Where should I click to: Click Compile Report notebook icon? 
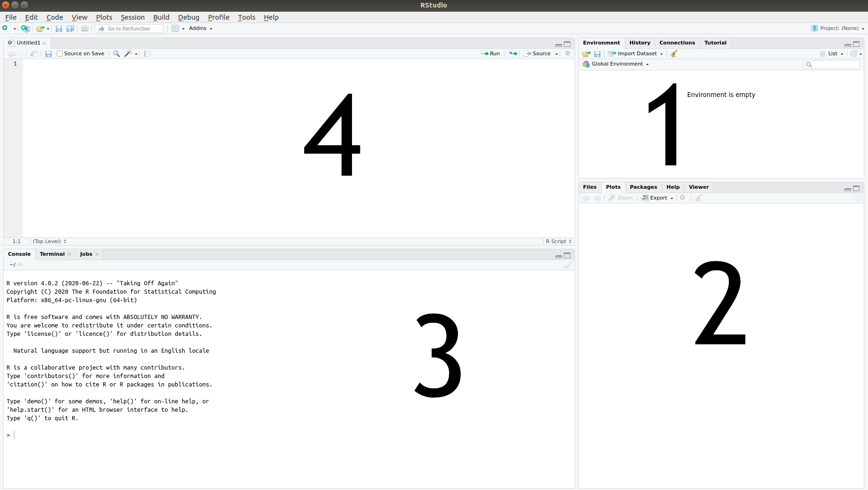pos(147,54)
